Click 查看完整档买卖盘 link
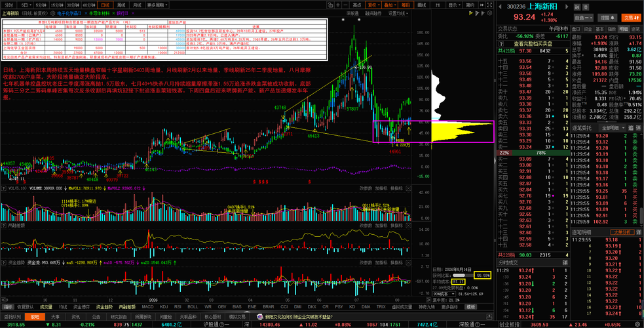Image resolution: width=644 pixels, height=328 pixels. pos(533,43)
